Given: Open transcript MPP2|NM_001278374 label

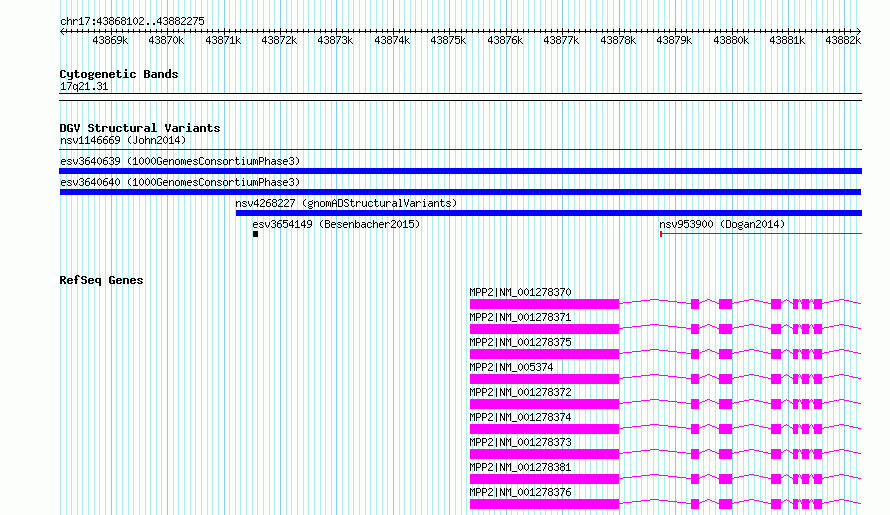Looking at the screenshot, I should 520,417.
